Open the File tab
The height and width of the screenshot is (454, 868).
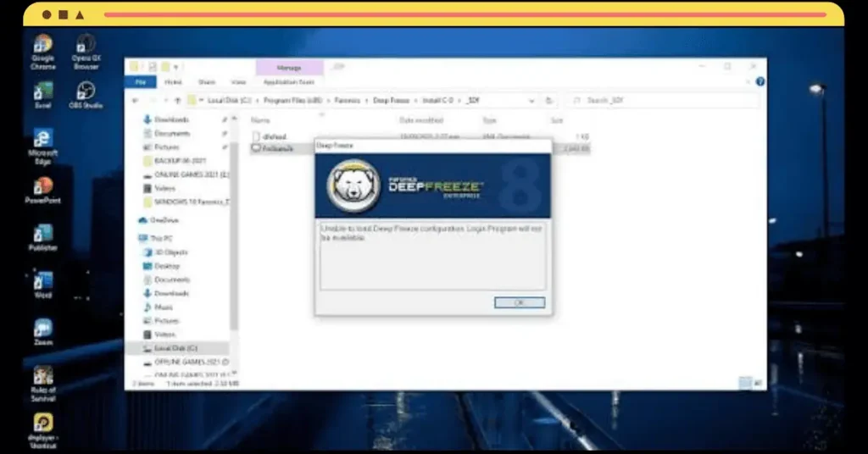coord(141,82)
